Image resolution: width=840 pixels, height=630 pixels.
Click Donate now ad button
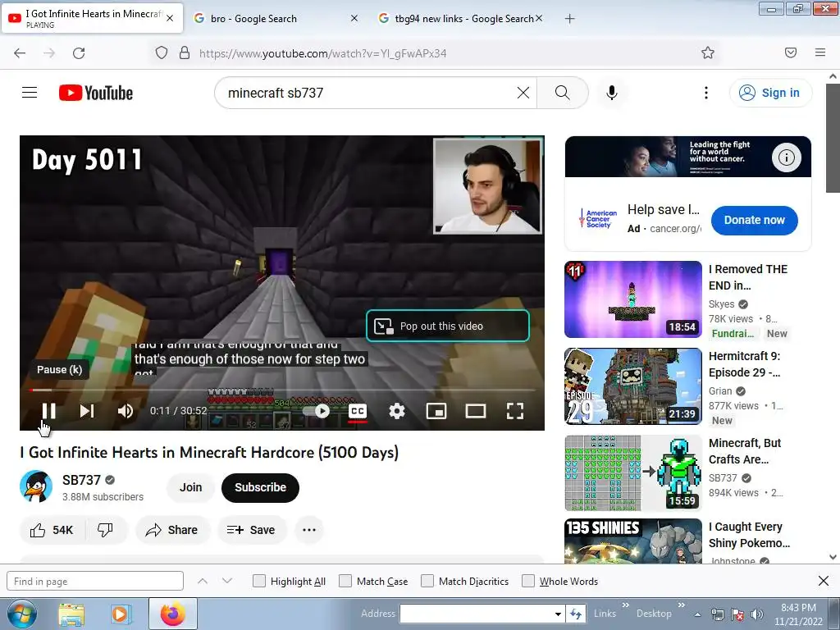tap(755, 220)
